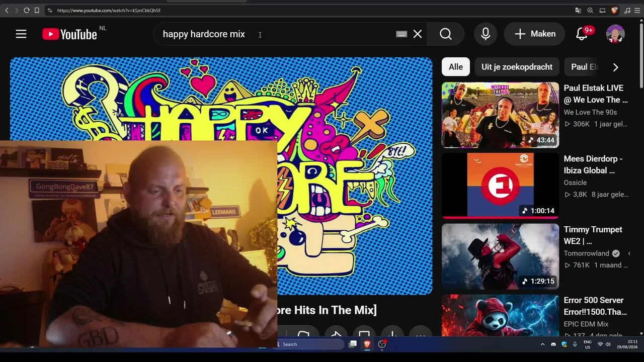The width and height of the screenshot is (644, 362).
Task: Open the browser main menu
Action: tap(637, 10)
